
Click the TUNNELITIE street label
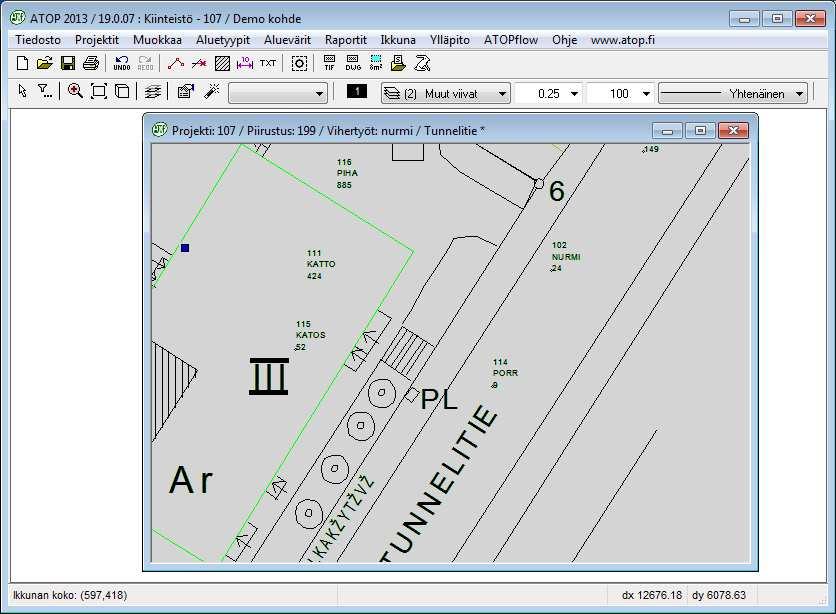click(x=440, y=485)
